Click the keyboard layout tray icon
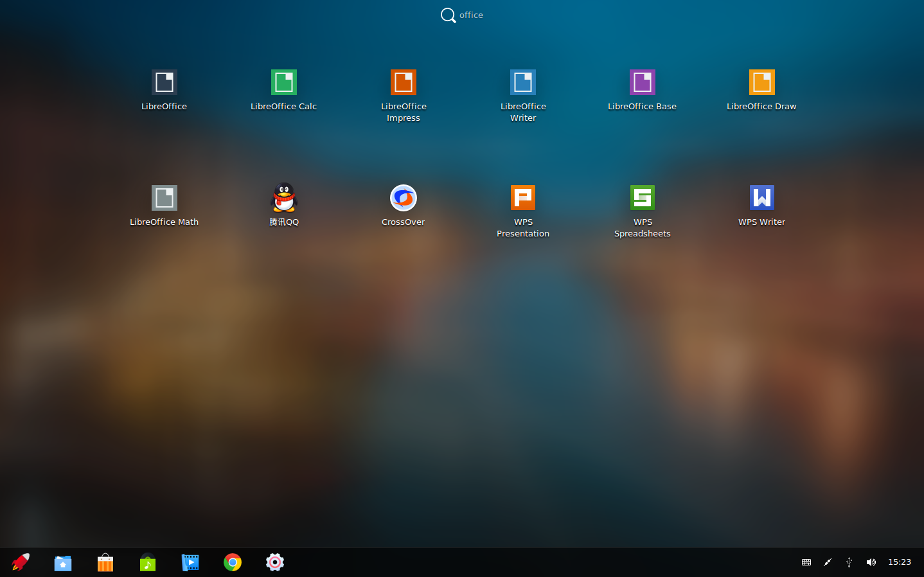The image size is (924, 577). 806,562
